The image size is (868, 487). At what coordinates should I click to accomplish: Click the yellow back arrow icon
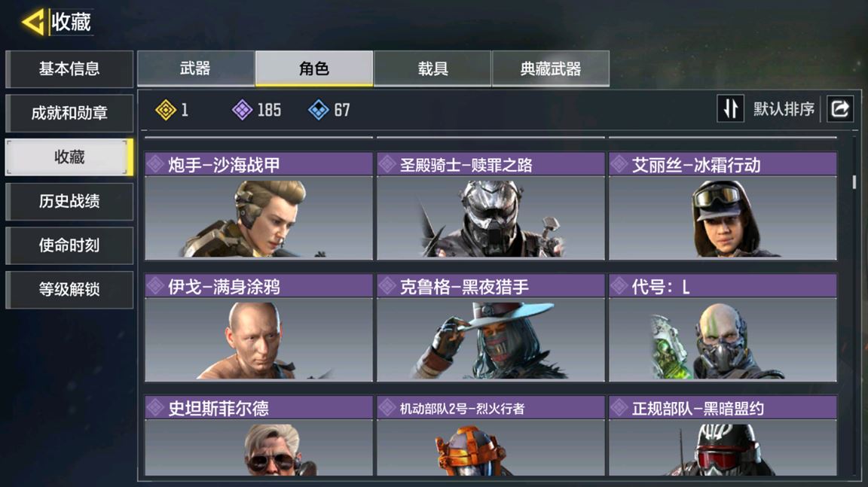[32, 23]
